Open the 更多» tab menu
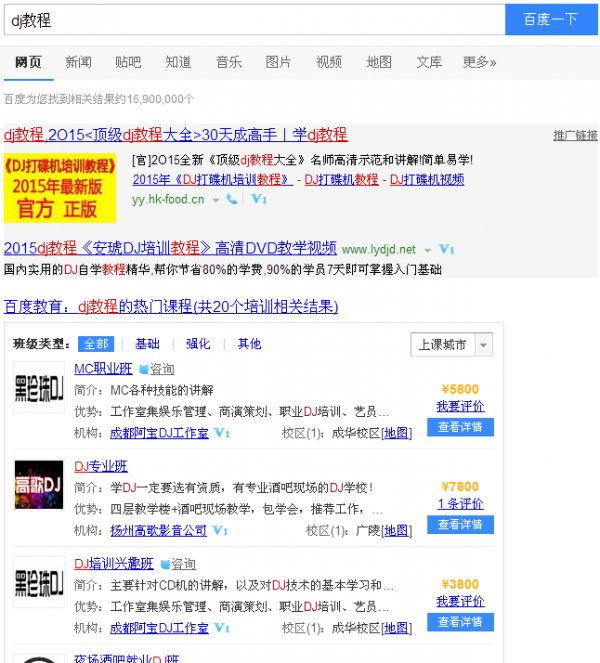The height and width of the screenshot is (663, 600). [479, 62]
